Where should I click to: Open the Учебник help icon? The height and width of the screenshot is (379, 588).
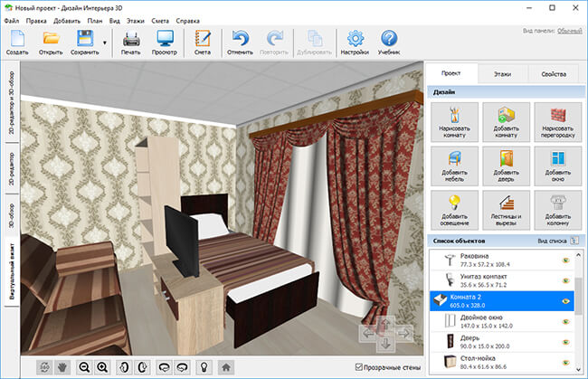pyautogui.click(x=389, y=43)
